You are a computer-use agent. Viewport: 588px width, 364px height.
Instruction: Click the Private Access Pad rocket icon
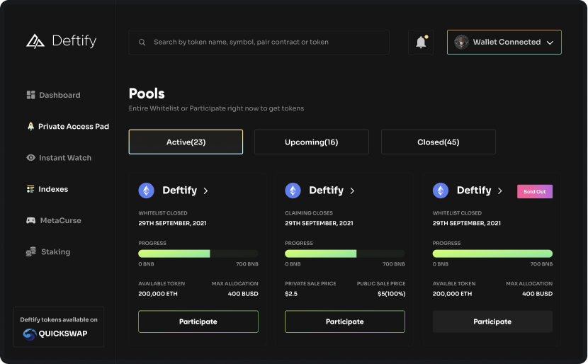[30, 126]
